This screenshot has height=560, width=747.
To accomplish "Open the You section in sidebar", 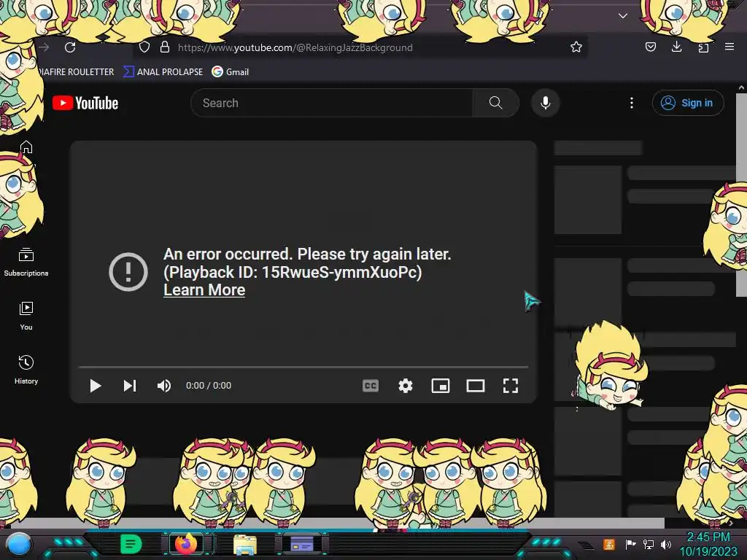I will [x=26, y=316].
